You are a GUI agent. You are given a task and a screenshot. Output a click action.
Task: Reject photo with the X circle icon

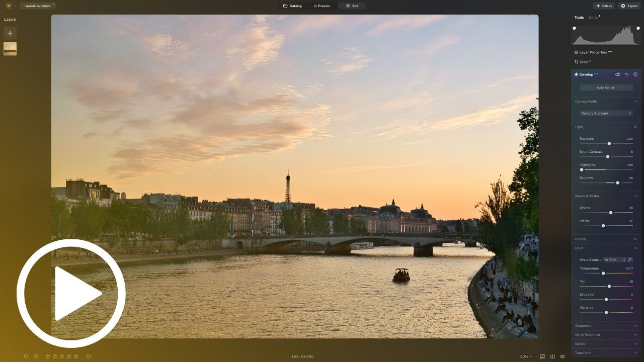[36, 356]
